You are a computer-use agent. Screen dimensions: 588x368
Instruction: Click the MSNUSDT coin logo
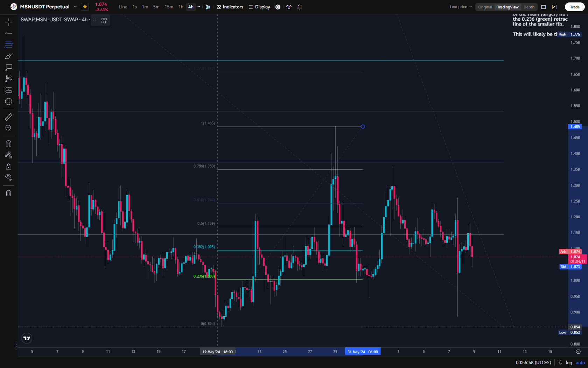pyautogui.click(x=14, y=7)
